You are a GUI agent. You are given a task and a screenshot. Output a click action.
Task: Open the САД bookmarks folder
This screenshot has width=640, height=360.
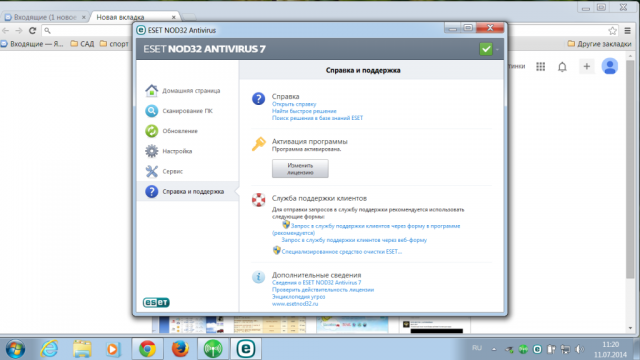pos(82,44)
